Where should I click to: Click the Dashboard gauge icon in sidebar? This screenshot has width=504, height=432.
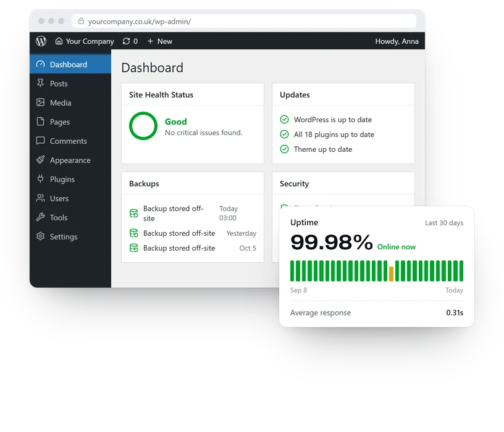tap(41, 64)
